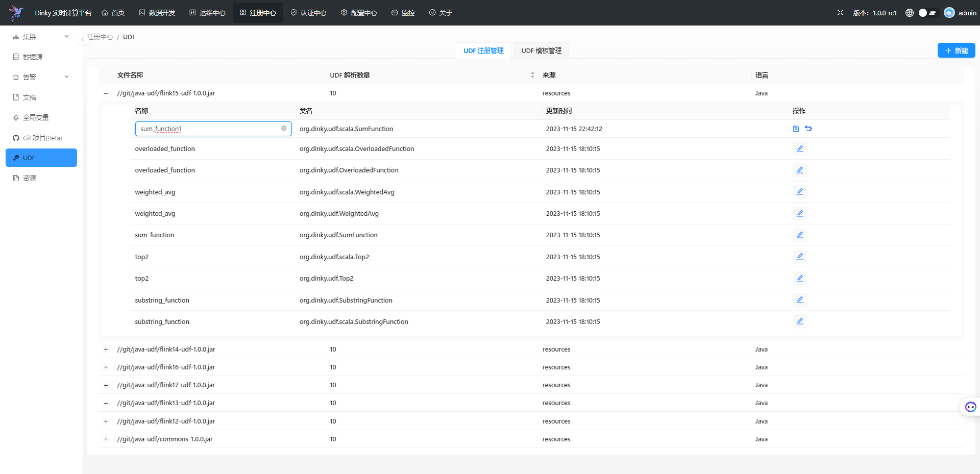Open 资源 in the sidebar
The width and height of the screenshot is (980, 474).
[x=41, y=178]
